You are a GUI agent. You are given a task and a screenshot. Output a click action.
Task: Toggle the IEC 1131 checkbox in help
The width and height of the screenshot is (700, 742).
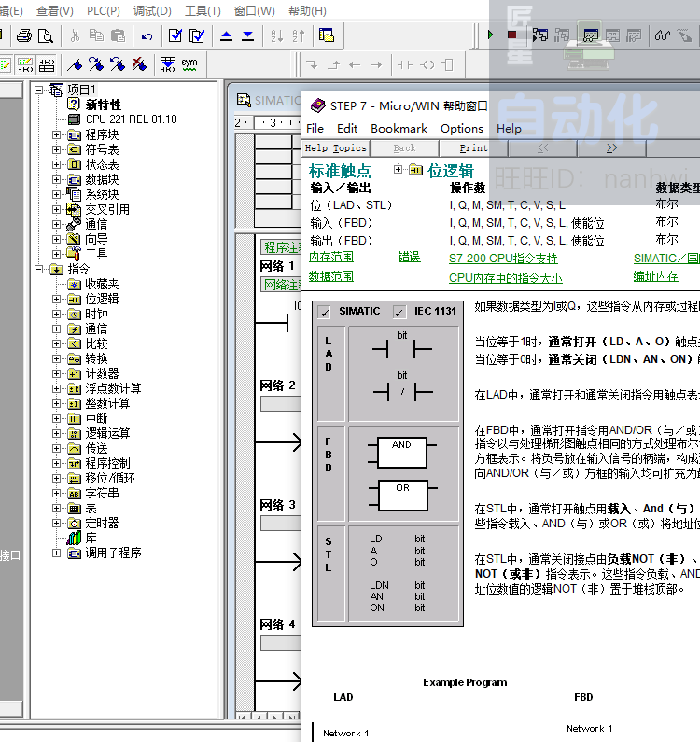[399, 313]
